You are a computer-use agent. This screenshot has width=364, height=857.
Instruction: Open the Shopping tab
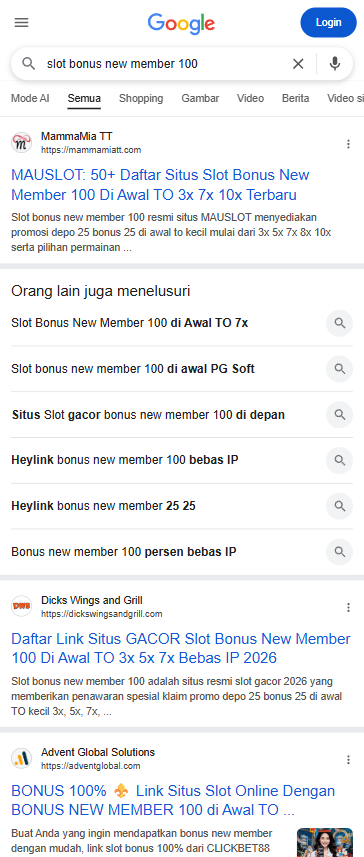click(x=141, y=98)
